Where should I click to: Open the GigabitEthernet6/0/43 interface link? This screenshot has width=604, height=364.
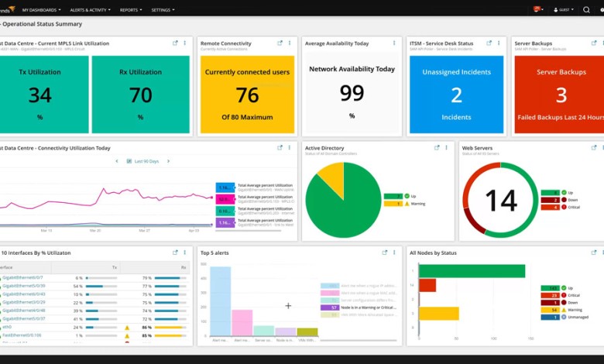23,294
